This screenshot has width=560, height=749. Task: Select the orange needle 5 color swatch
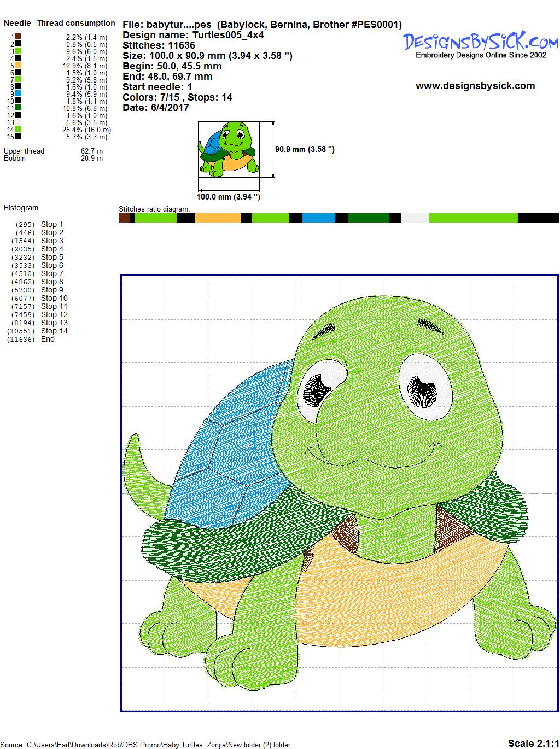coord(18,66)
